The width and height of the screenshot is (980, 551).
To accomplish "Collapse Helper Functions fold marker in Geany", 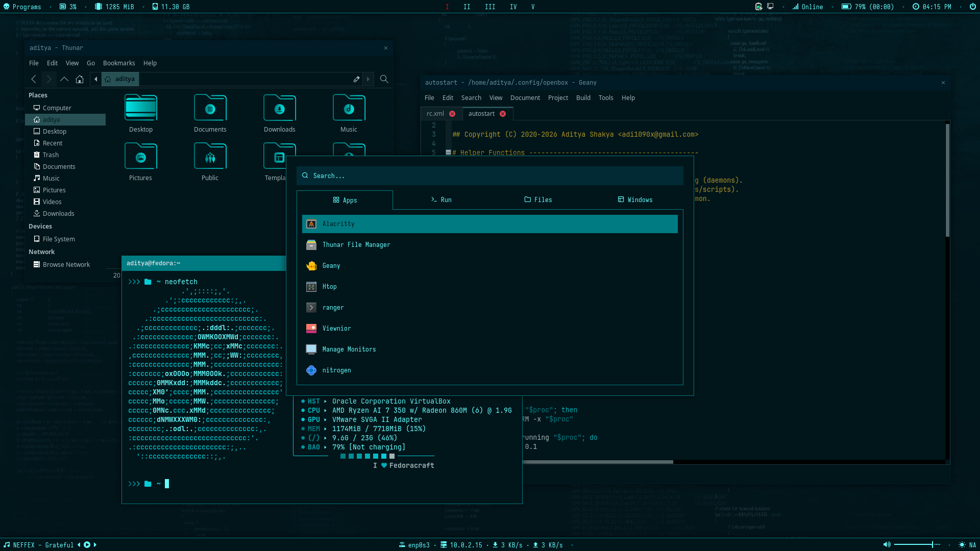I will coord(448,153).
